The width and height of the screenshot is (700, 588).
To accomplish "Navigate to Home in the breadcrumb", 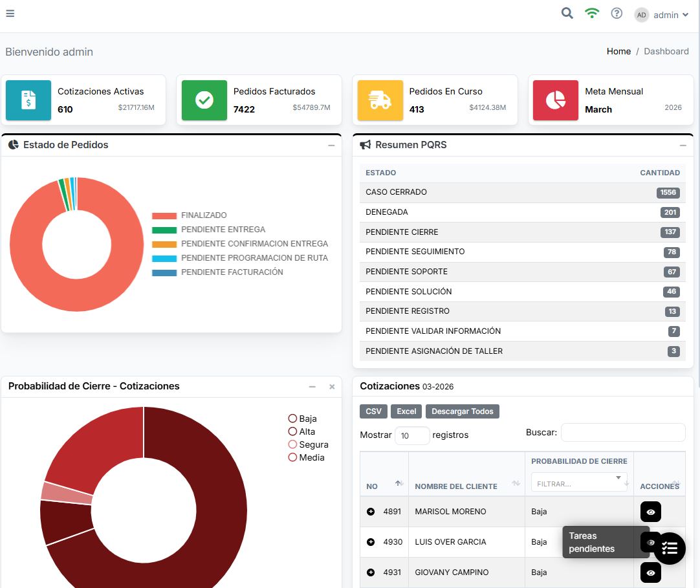I will 618,51.
